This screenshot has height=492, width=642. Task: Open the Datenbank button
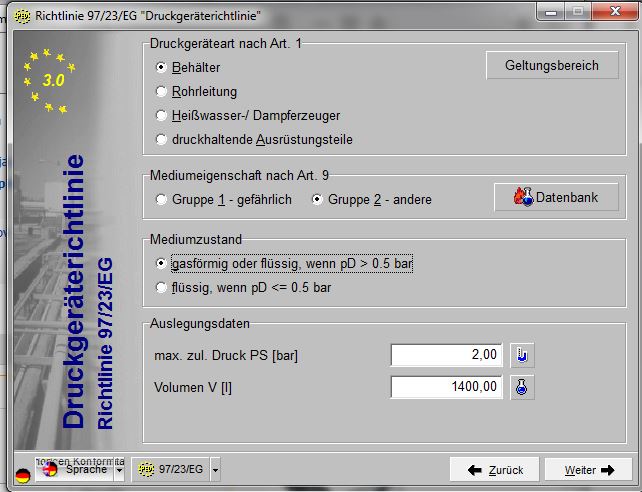[x=556, y=197]
